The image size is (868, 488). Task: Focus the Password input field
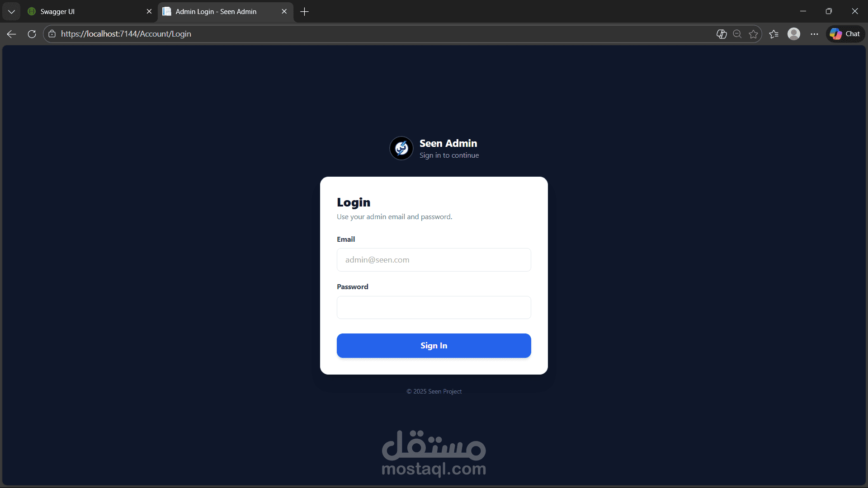(x=434, y=308)
